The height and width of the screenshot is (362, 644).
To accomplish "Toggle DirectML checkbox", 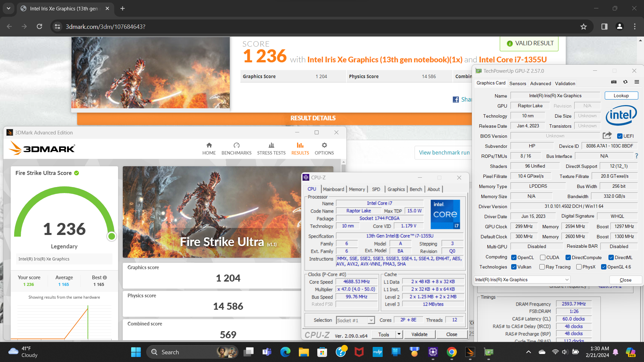I will coord(611,257).
